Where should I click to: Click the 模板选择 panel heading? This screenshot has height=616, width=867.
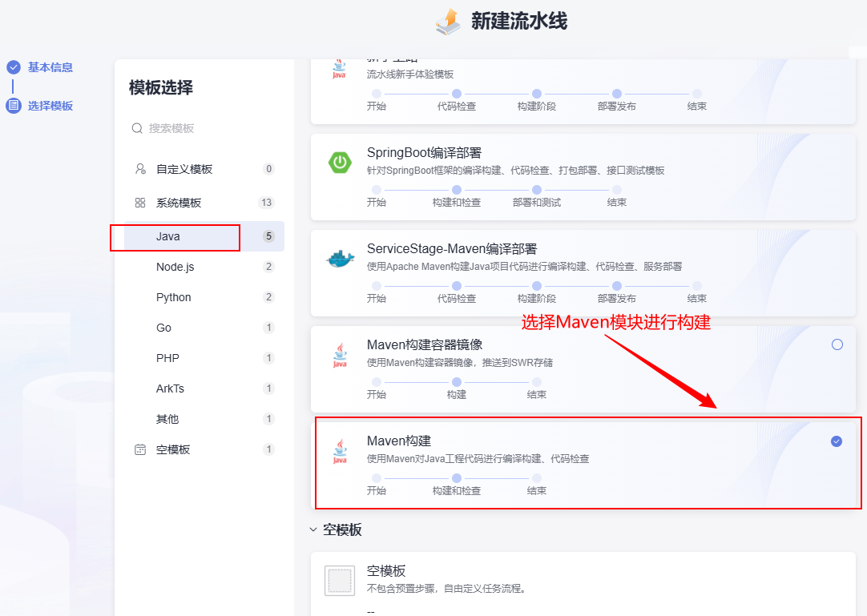pyautogui.click(x=161, y=87)
